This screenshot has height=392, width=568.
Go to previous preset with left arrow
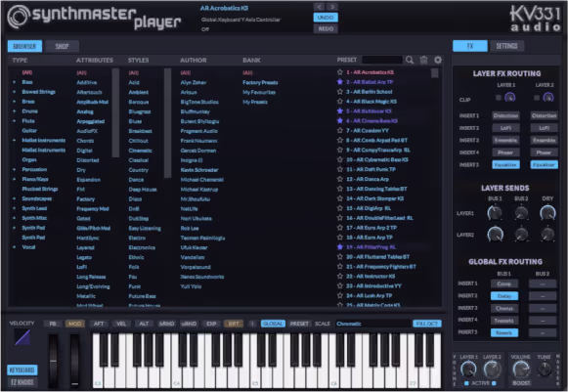point(319,7)
